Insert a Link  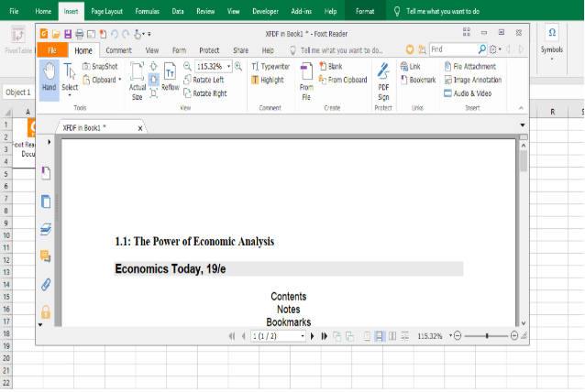tap(411, 66)
